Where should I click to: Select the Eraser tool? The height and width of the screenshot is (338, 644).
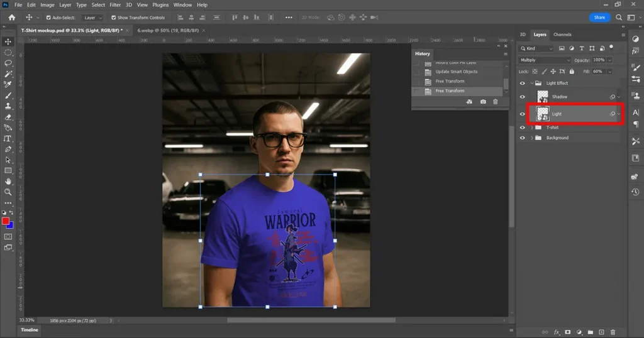[8, 117]
